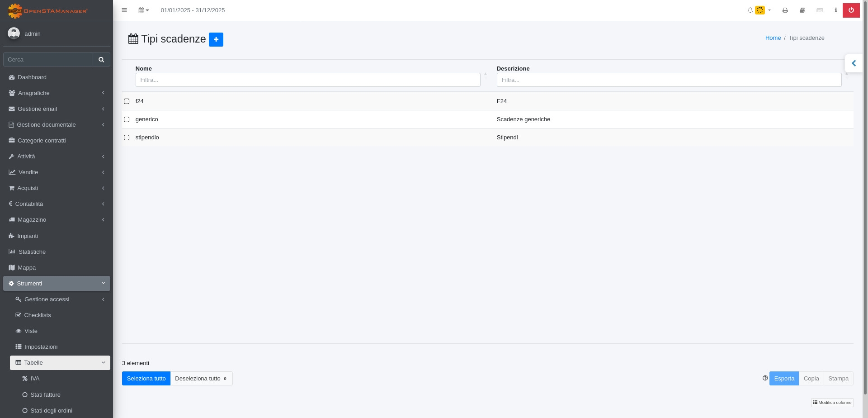
Task: Click the blue plus add button
Action: pyautogui.click(x=216, y=40)
